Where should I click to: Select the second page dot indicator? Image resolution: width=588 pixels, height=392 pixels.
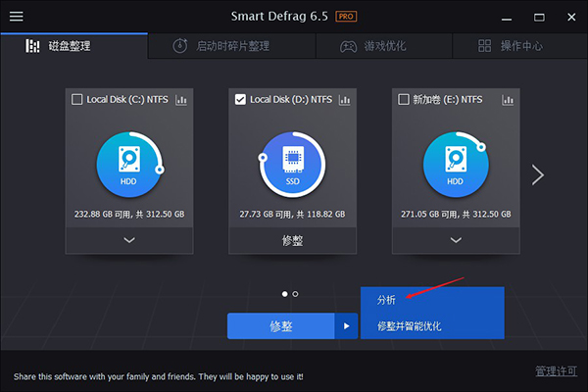(x=296, y=294)
